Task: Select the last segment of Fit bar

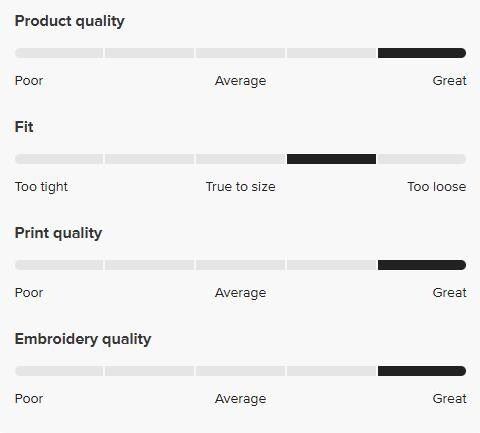Action: 422,159
